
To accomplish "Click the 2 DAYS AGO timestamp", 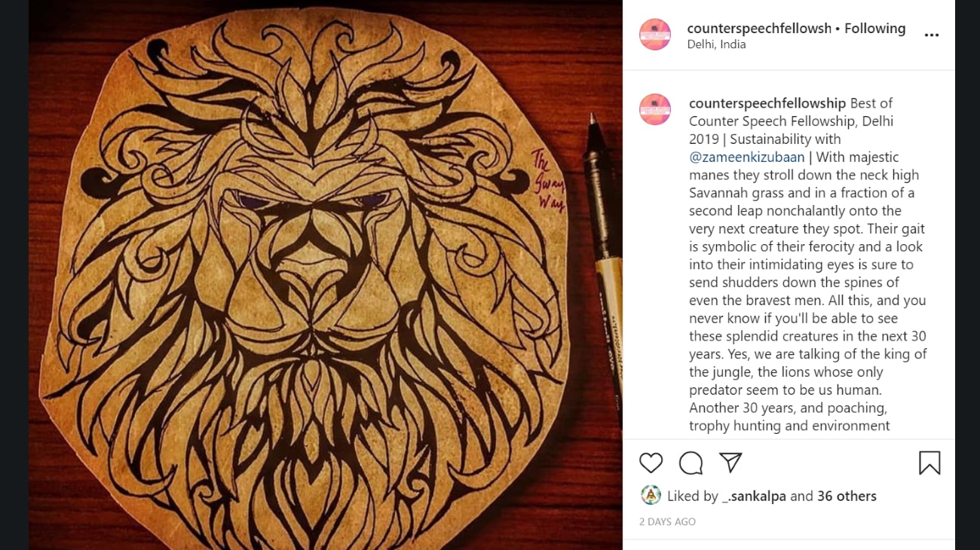I will (x=667, y=521).
